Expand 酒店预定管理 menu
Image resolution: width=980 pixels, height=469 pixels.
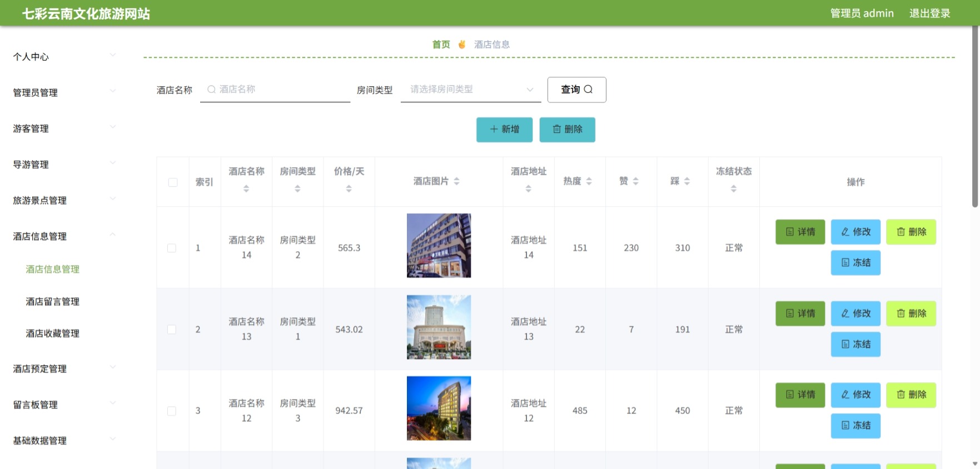pyautogui.click(x=64, y=368)
